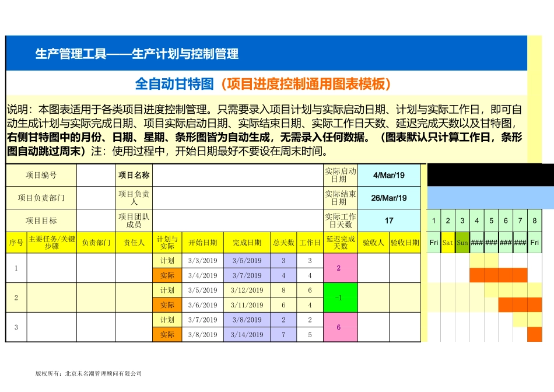Click the start date 3/4/2019
The width and height of the screenshot is (554, 392).
point(203,275)
